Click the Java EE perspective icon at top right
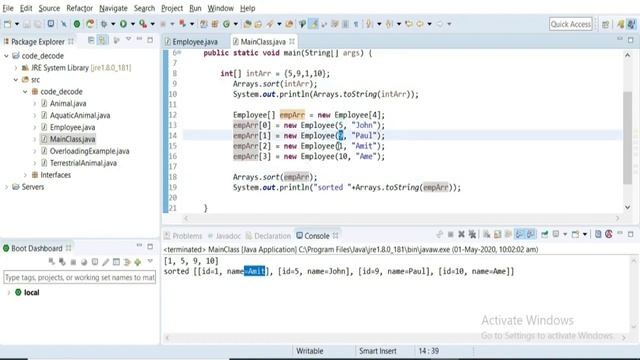The height and width of the screenshot is (360, 640). tap(620, 24)
